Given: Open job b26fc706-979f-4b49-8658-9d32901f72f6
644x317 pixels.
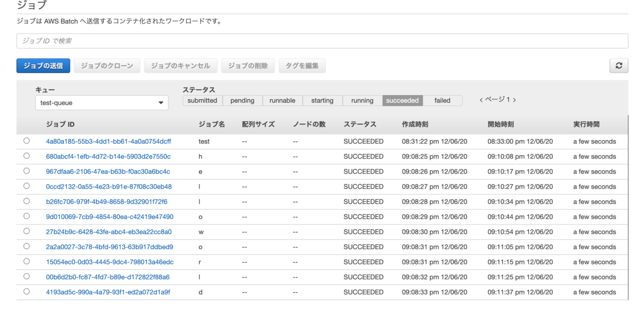Looking at the screenshot, I should [x=107, y=201].
